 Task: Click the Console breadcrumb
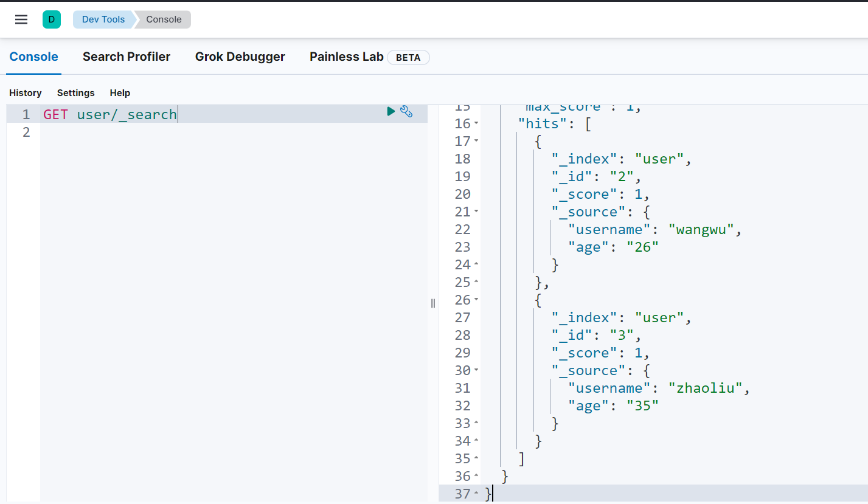[x=164, y=19]
